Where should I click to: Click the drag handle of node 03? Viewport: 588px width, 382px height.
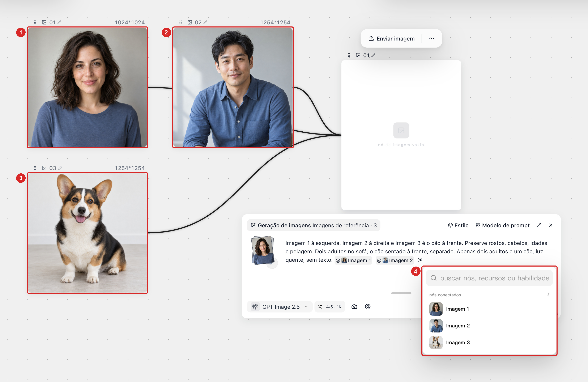click(x=35, y=168)
